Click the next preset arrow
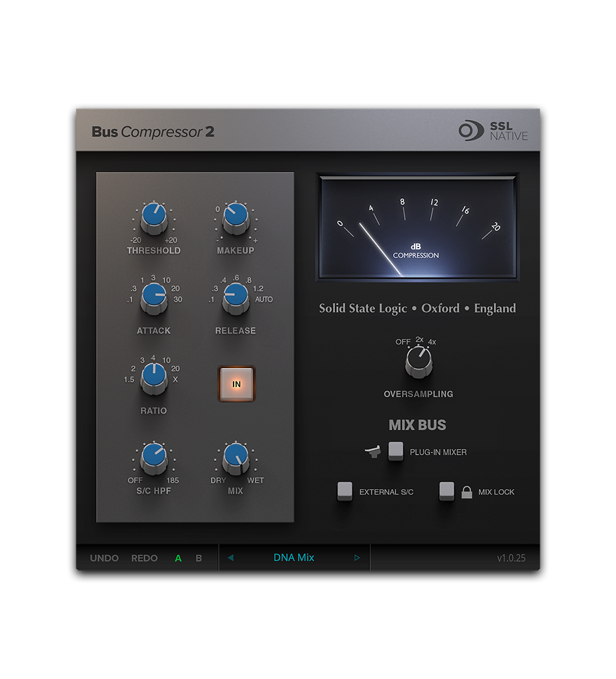Viewport: 616px width, 679px height. (x=357, y=557)
